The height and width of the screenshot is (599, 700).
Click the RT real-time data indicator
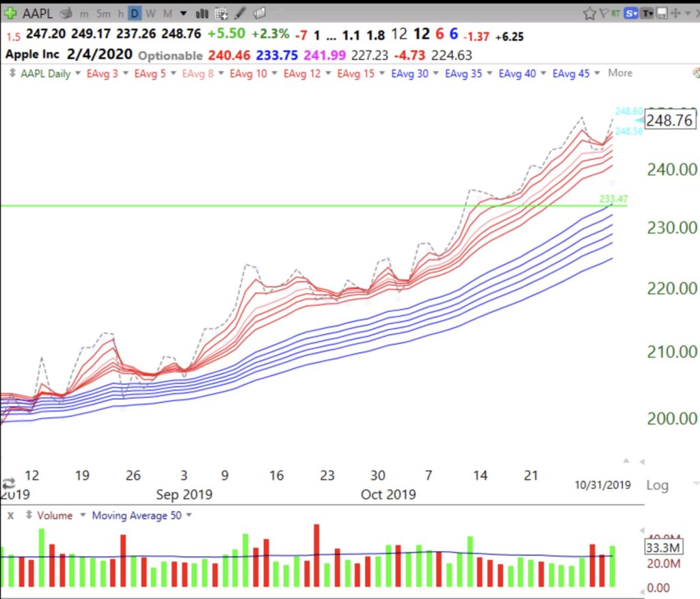click(616, 14)
